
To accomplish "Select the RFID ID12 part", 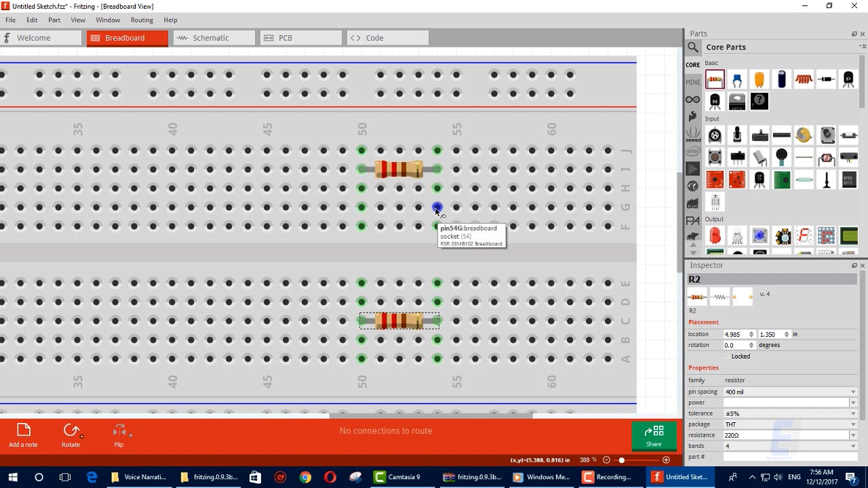I will coord(848,180).
